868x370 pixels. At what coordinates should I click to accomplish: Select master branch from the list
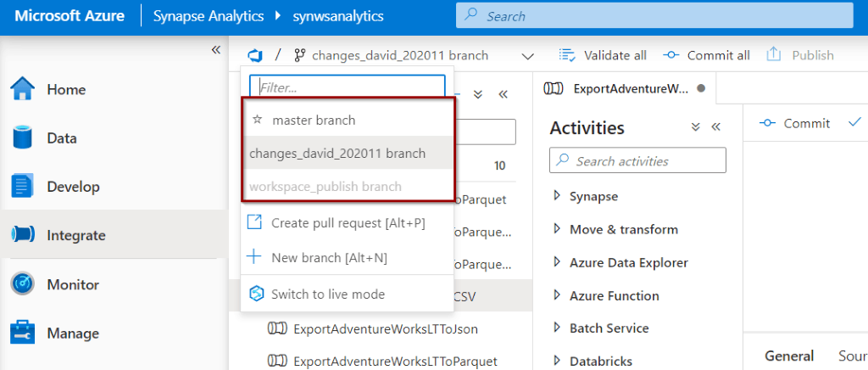[348, 120]
